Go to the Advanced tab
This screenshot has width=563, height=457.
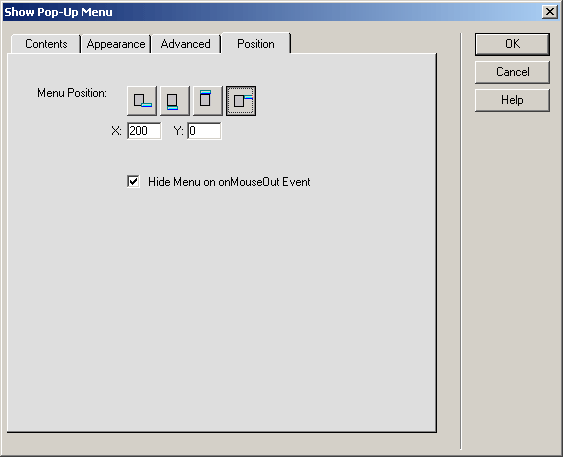coord(186,44)
